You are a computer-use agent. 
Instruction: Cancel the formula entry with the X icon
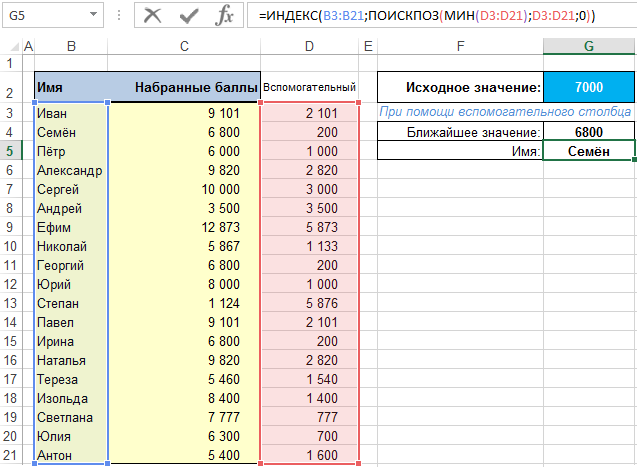153,15
